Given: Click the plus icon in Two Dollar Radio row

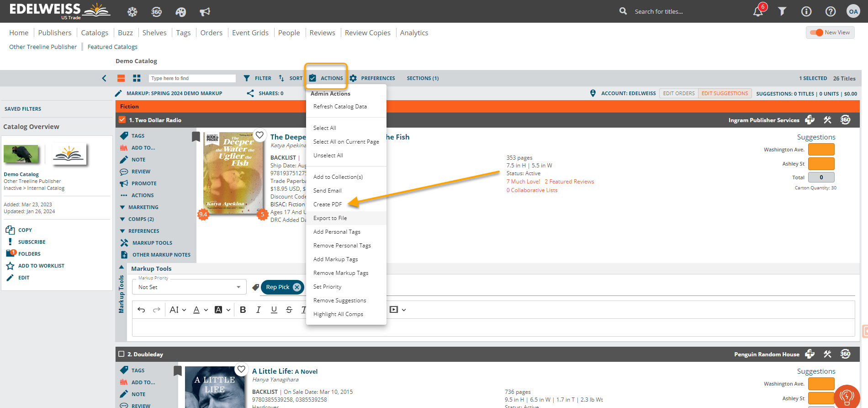Looking at the screenshot, I should (x=810, y=120).
